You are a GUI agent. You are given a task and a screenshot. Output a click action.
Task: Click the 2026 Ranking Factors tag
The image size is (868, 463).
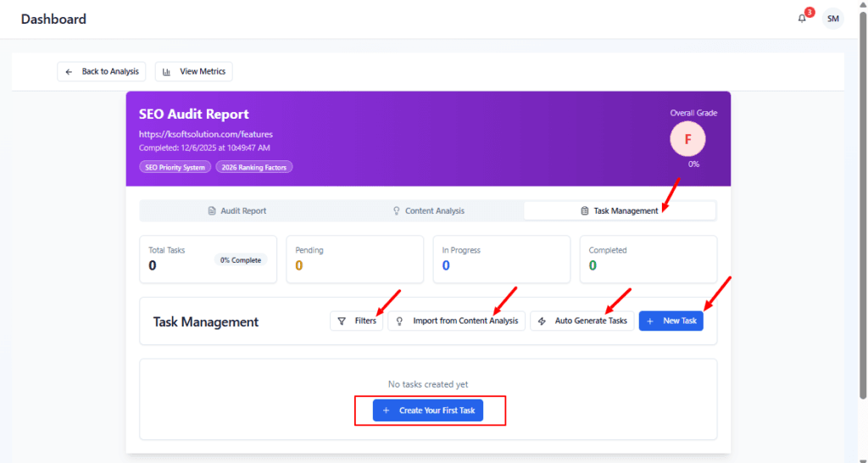click(x=254, y=167)
